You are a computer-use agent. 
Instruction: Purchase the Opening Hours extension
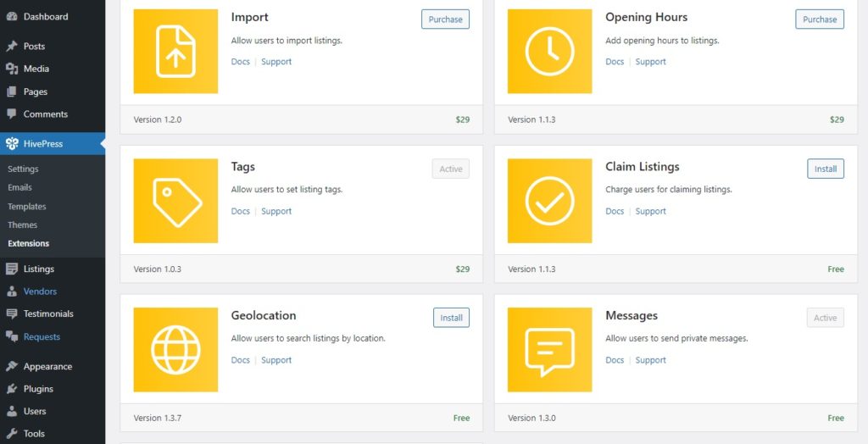pyautogui.click(x=819, y=19)
